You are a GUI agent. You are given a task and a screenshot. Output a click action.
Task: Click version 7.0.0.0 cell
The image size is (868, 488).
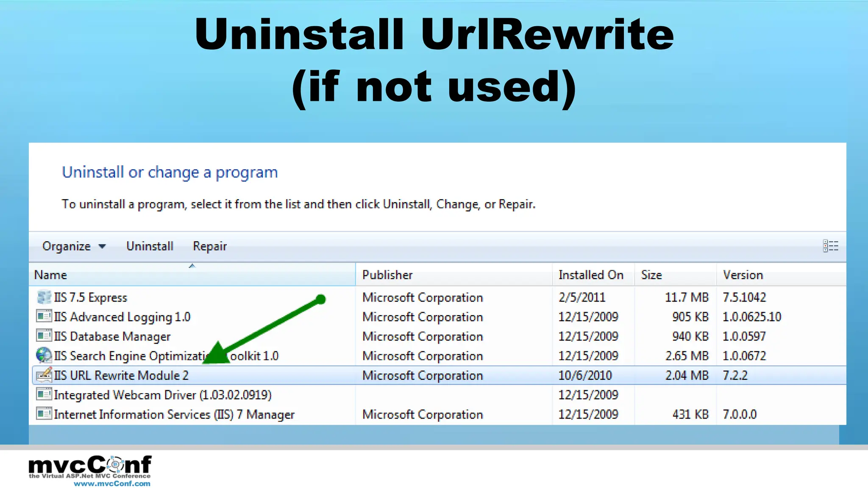click(740, 414)
